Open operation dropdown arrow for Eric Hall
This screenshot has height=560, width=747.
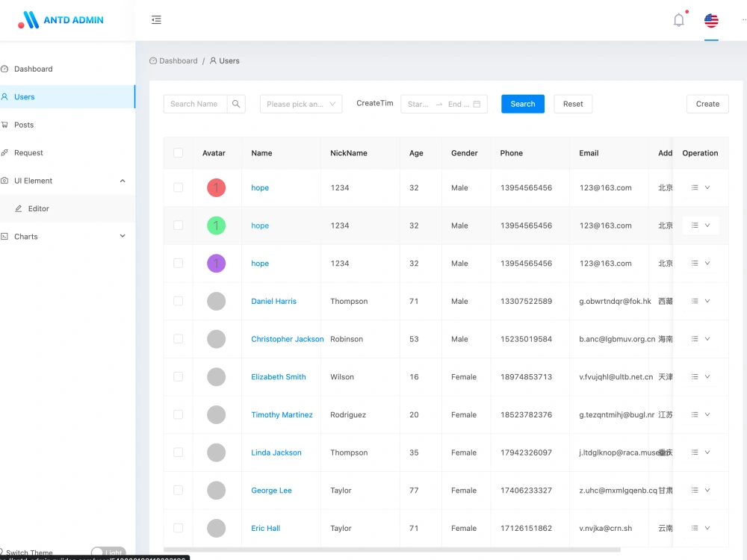[x=707, y=528]
